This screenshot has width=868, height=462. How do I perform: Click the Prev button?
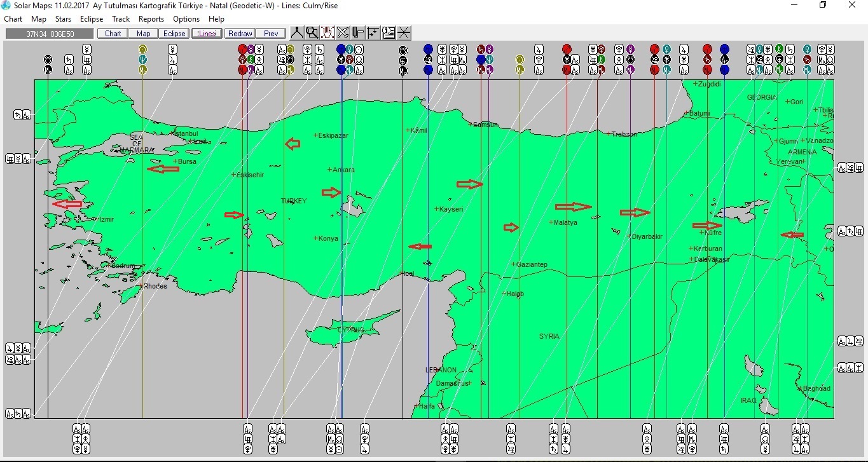[271, 33]
